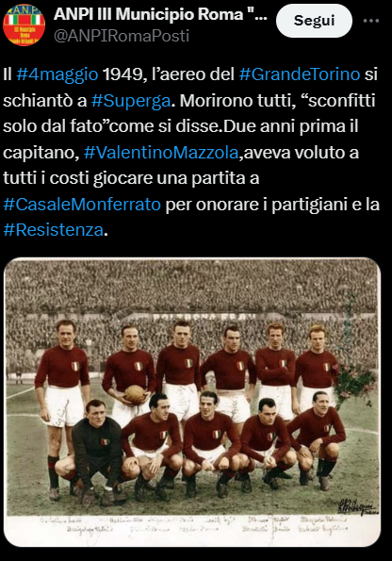Open the #CasaleMonferrato hashtag

coord(82,205)
